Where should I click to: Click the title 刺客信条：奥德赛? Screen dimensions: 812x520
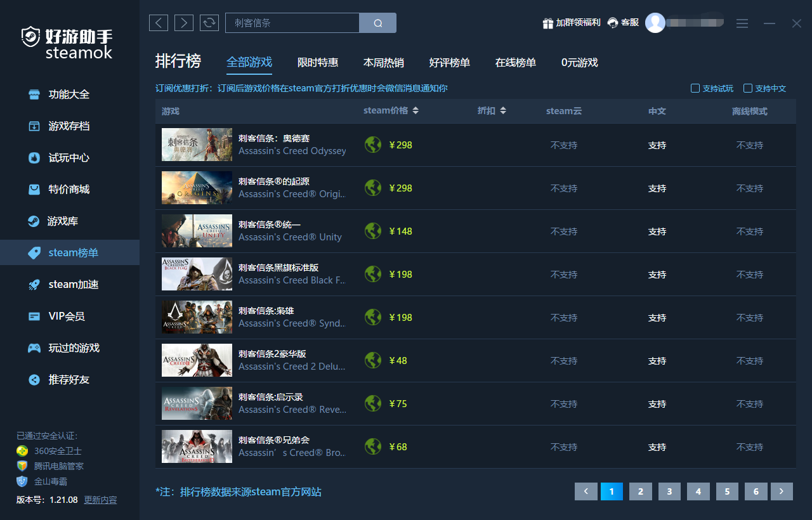(x=274, y=138)
